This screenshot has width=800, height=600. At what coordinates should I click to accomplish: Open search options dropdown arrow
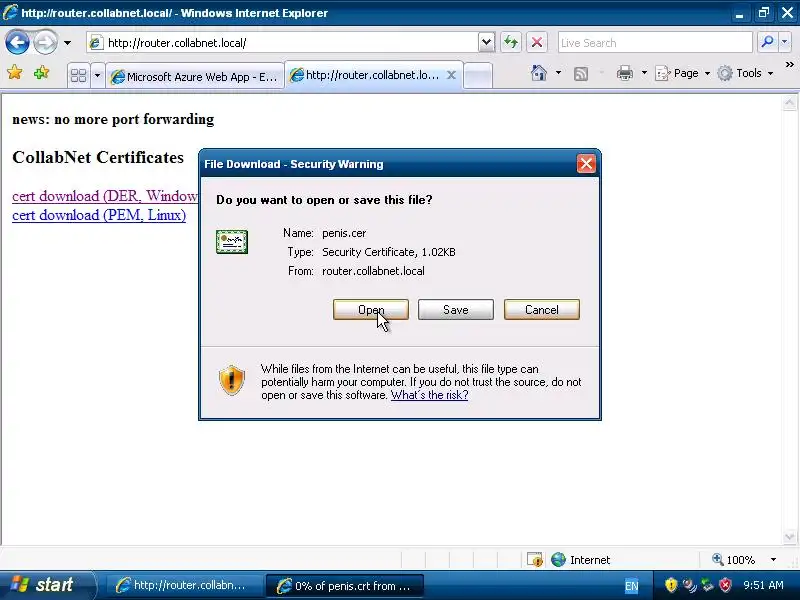click(x=785, y=42)
